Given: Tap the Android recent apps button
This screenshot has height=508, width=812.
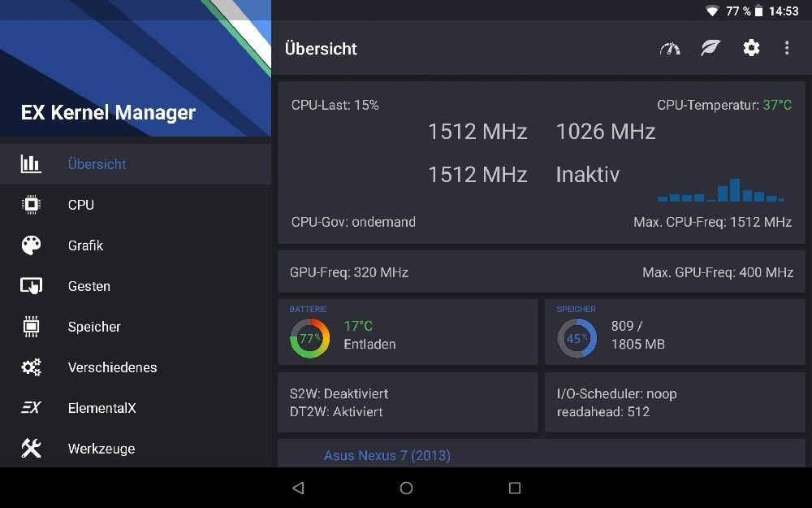Looking at the screenshot, I should click(x=515, y=488).
